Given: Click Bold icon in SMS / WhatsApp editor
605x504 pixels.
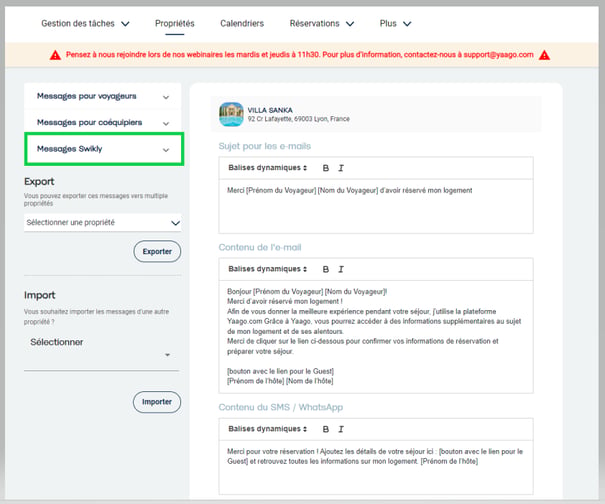Looking at the screenshot, I should click(326, 429).
